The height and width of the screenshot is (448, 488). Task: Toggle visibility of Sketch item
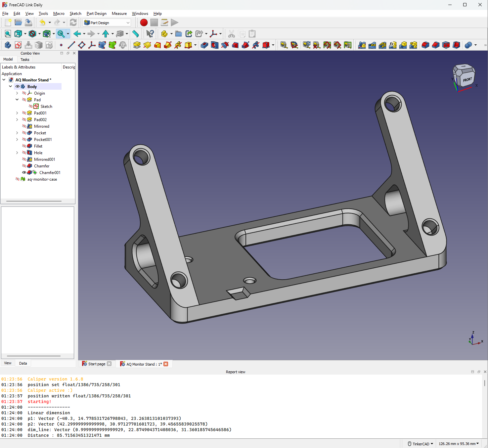click(x=30, y=106)
